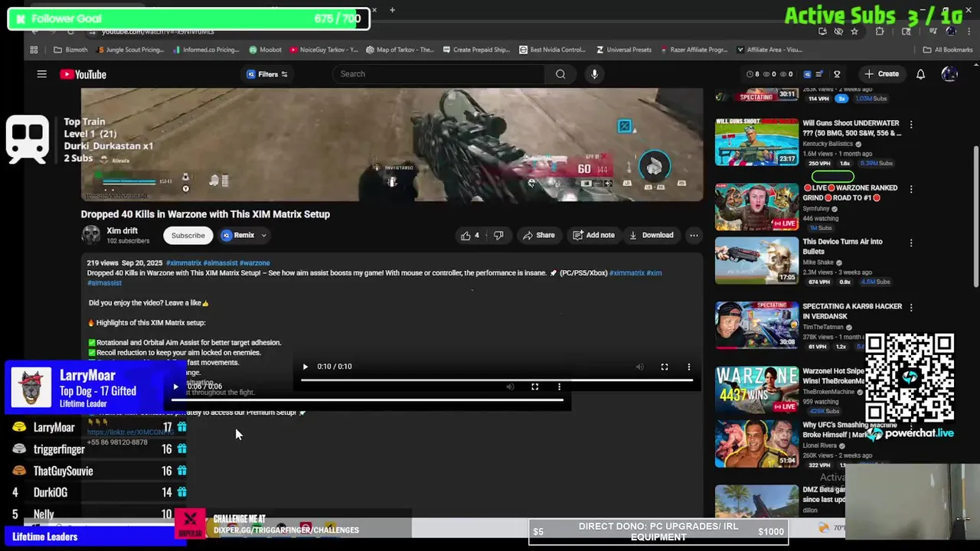Open menu for SPECTATING A KAR98 HACKER video
Screen dimensions: 980x551
click(x=911, y=308)
